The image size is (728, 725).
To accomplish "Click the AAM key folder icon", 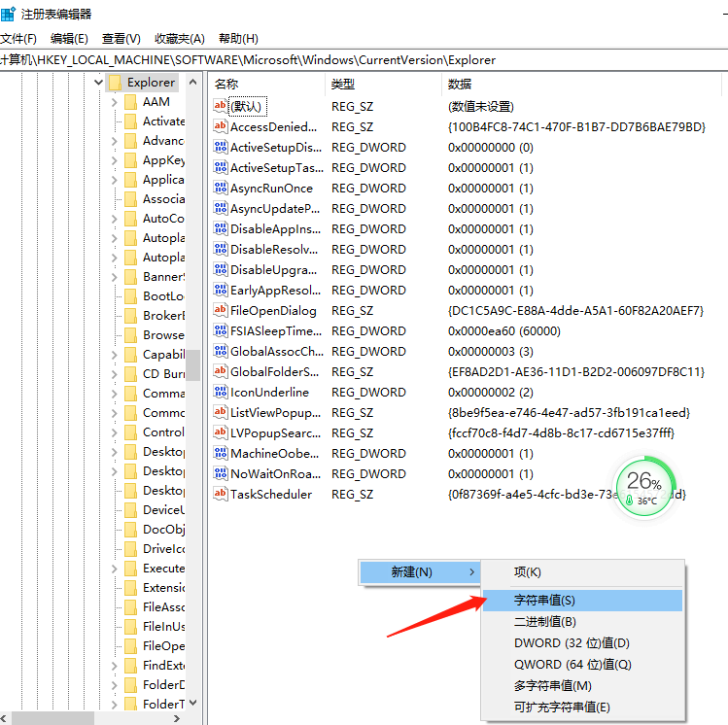I will 130,102.
